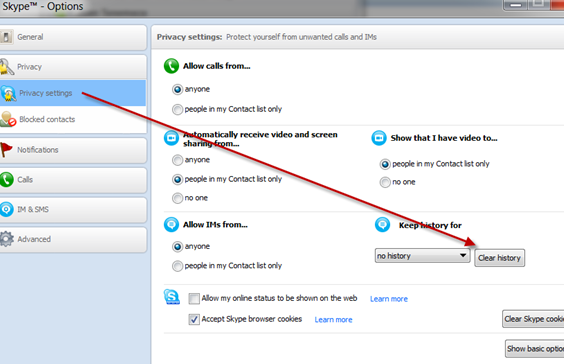Image resolution: width=564 pixels, height=364 pixels.
Task: Allow calls from contact list only
Action: click(x=177, y=109)
